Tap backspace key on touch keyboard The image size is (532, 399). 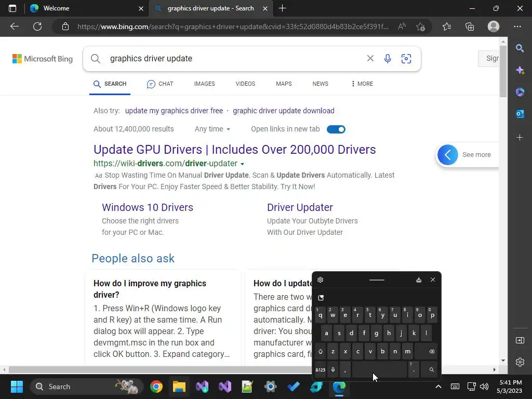pyautogui.click(x=426, y=351)
